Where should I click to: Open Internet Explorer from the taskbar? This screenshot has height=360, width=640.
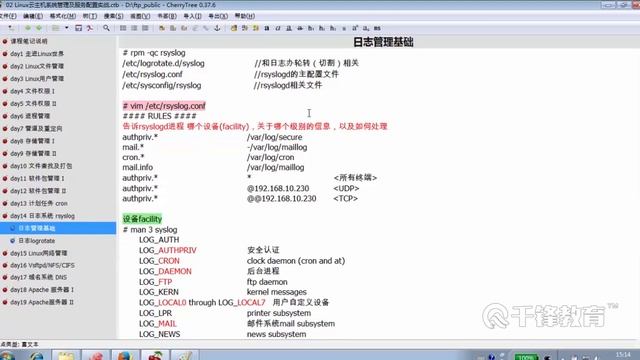[37, 356]
